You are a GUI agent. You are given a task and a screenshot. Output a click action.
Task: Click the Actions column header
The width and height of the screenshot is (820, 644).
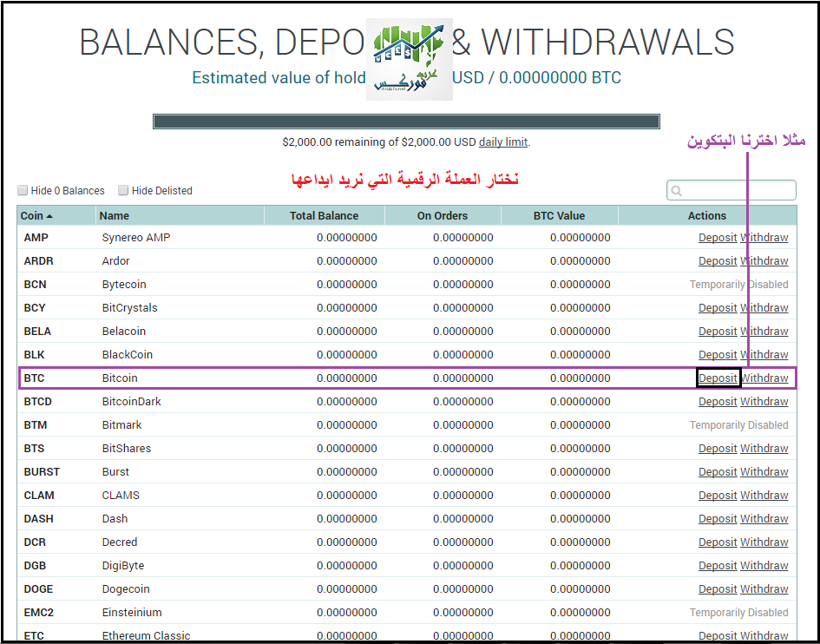[x=707, y=215]
